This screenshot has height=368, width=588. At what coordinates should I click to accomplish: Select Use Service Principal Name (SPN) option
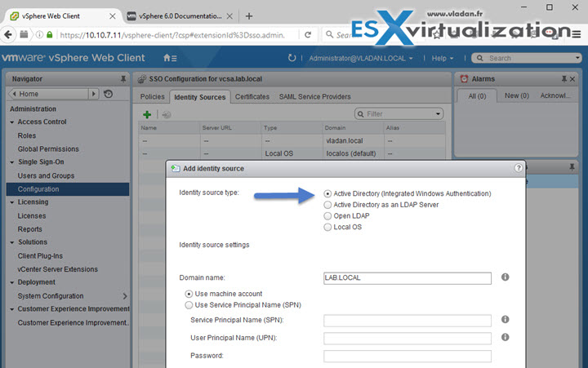(x=189, y=305)
